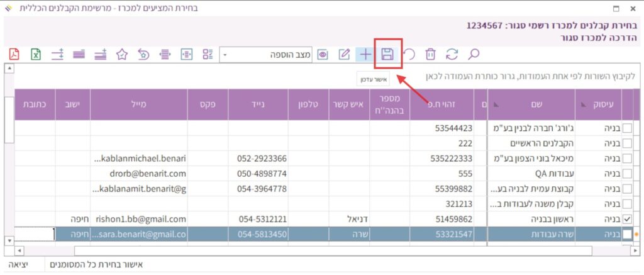Image resolution: width=644 pixels, height=275 pixels.
Task: Click the save (אישור עדכון) floppy disk icon
Action: [x=387, y=54]
